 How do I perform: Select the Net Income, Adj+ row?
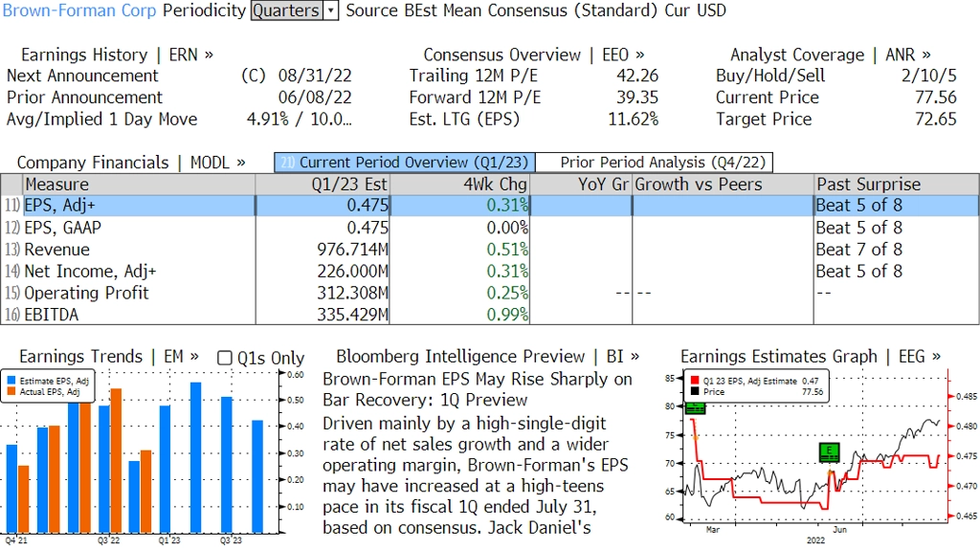coord(490,272)
